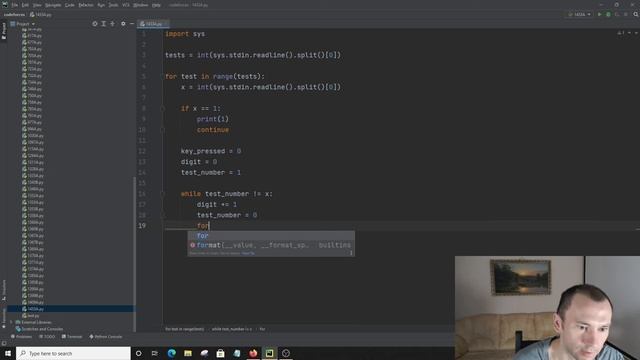
Task: Click the 'continue' keyword line
Action: coord(213,130)
